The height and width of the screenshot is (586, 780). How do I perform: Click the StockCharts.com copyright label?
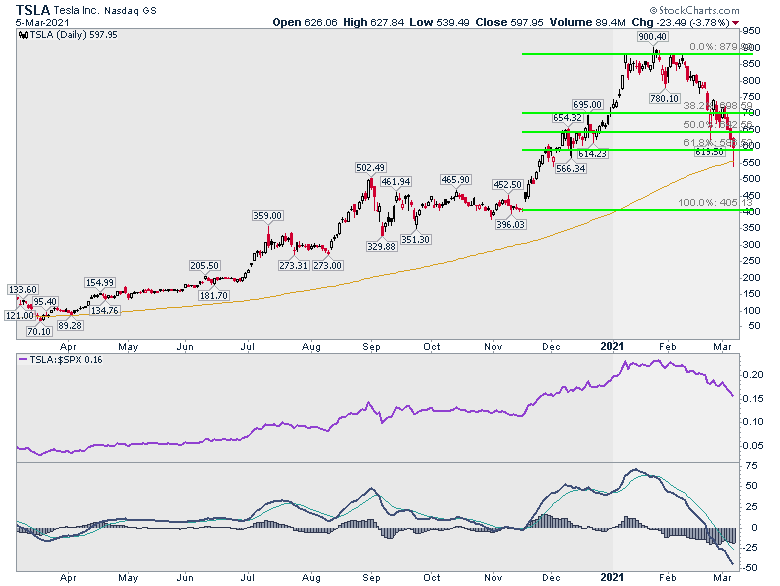694,10
